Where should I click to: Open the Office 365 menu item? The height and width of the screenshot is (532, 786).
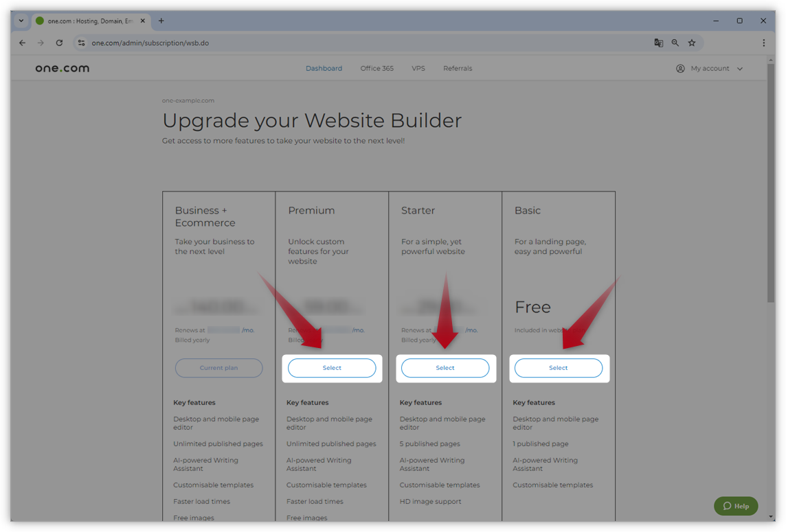pyautogui.click(x=377, y=69)
